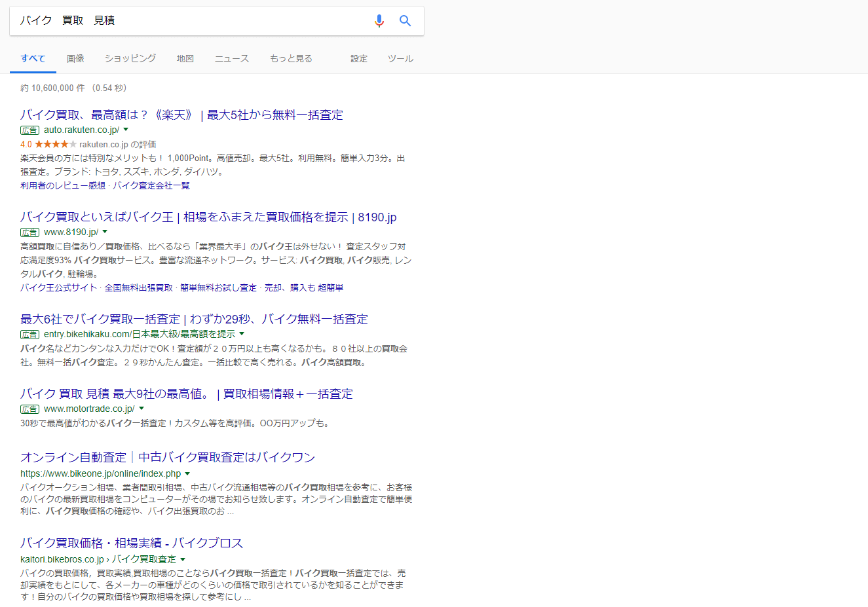The width and height of the screenshot is (868, 607).
Task: Expand dropdown arrow next to auto.rakuten.co.jp/
Action: (x=126, y=130)
